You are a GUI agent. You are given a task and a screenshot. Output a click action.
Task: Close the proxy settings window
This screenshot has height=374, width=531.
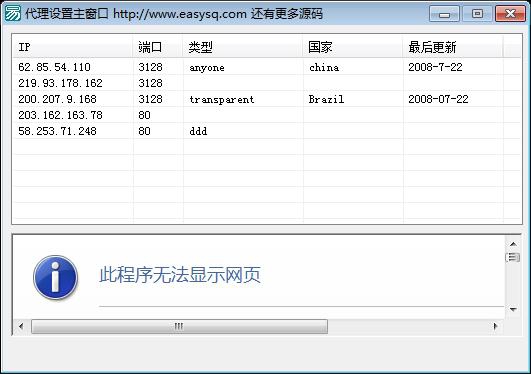pyautogui.click(x=510, y=14)
